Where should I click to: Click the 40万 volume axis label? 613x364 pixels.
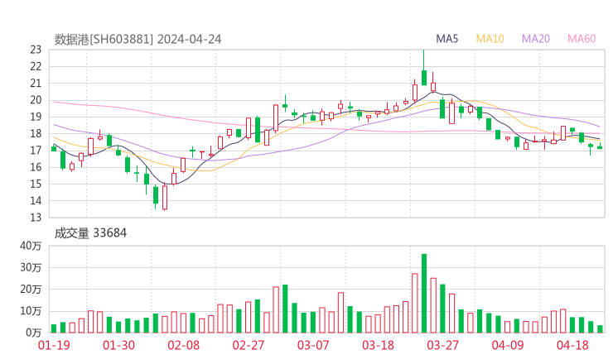tap(31, 246)
